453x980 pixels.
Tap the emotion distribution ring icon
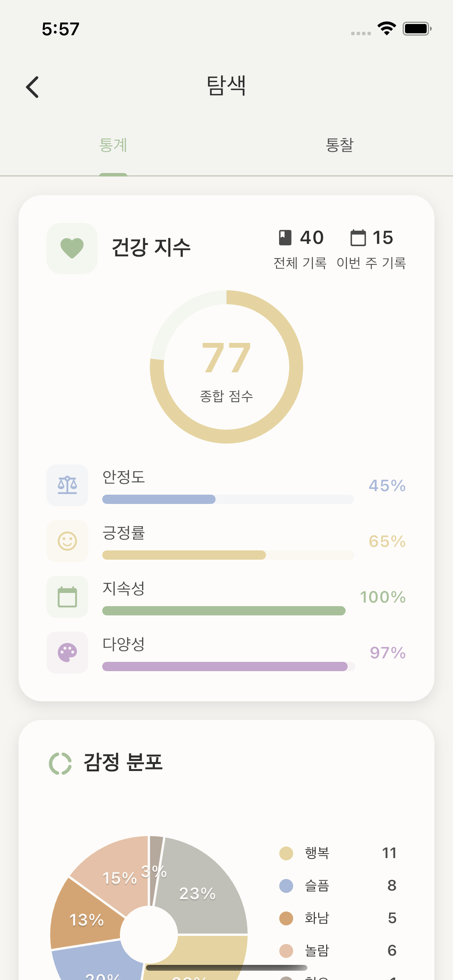pos(60,764)
